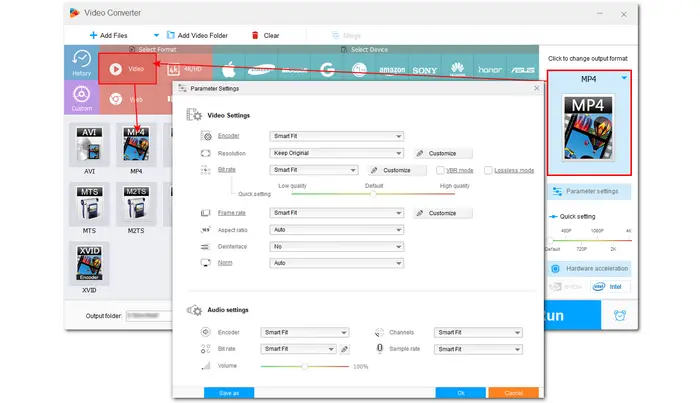
Task: Open the video Encoder dropdown
Action: pos(337,136)
